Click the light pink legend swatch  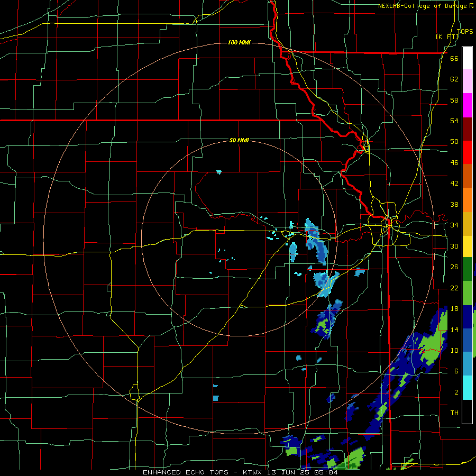(467, 81)
